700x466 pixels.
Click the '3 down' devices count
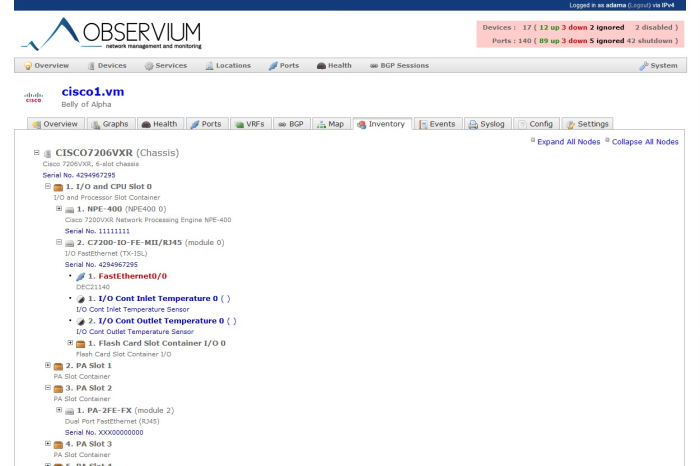574,28
